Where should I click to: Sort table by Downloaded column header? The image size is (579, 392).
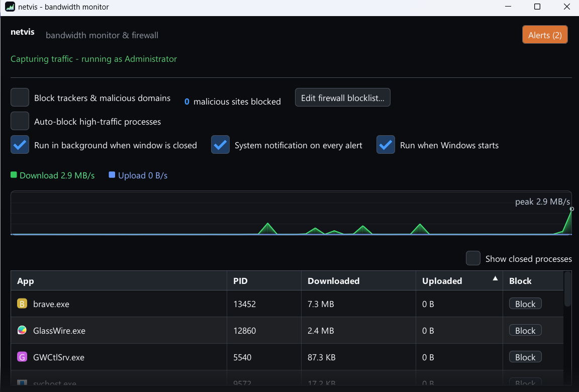pyautogui.click(x=358, y=281)
